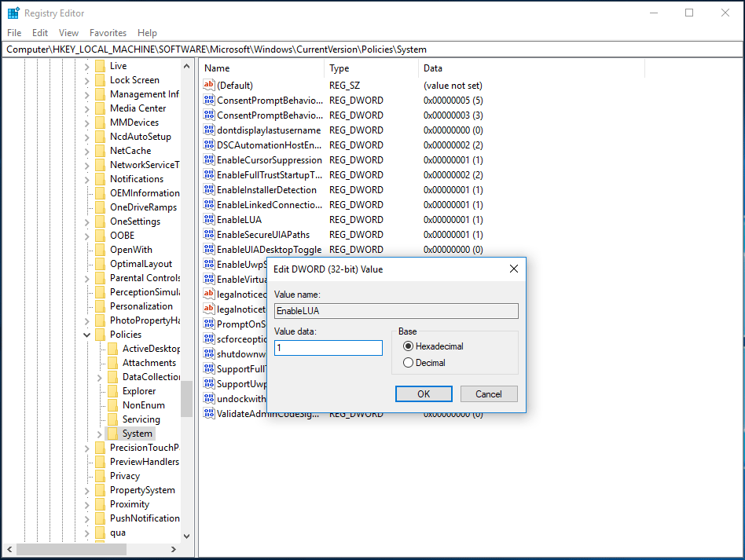Click the tree's horizontal scrollbar thumb
Viewport: 745px width, 560px height.
click(x=72, y=549)
